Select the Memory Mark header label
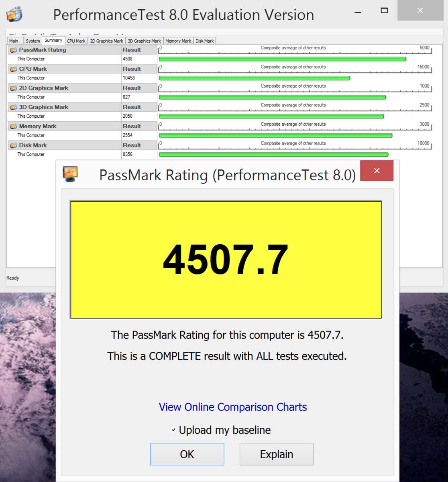This screenshot has width=448, height=482. coord(38,126)
